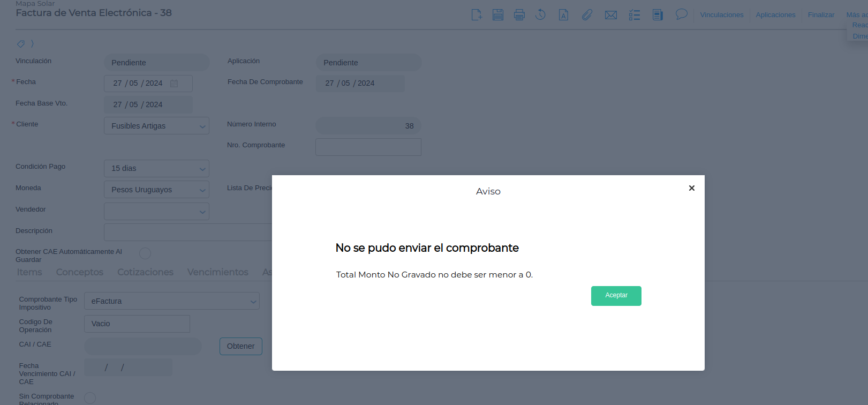Open the Vinculaciones menu
Image resolution: width=868 pixels, height=405 pixels.
(x=722, y=15)
